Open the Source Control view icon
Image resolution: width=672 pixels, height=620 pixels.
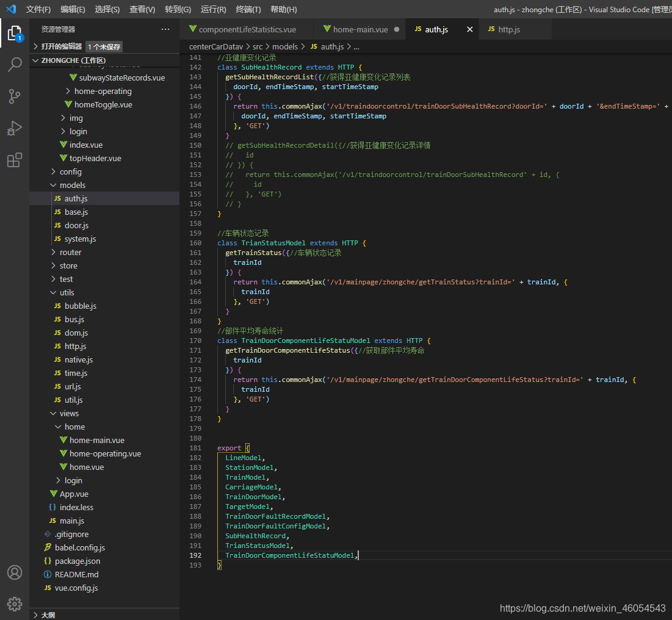[15, 96]
